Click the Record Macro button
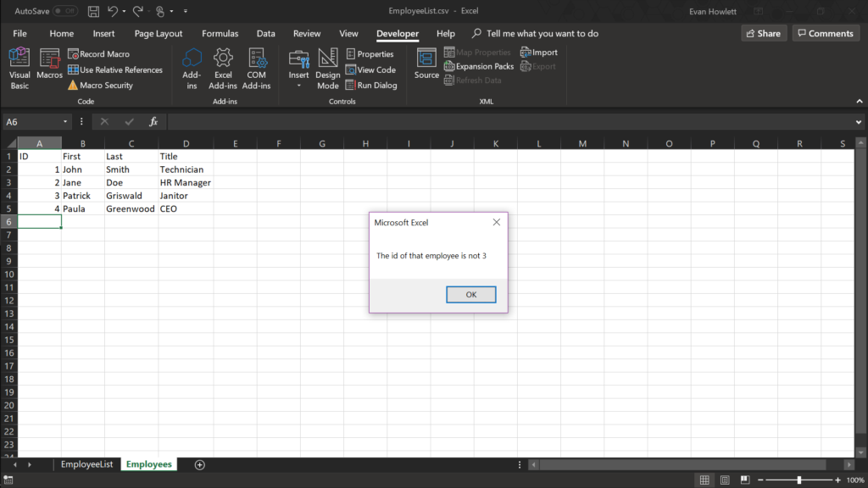This screenshot has height=488, width=868. 98,54
